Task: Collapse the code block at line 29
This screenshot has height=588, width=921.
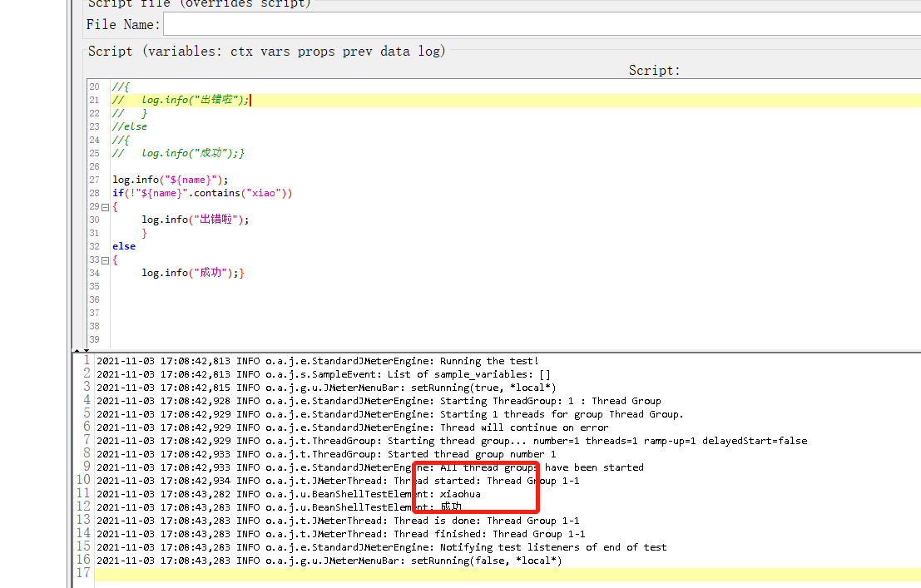Action: pyautogui.click(x=104, y=206)
